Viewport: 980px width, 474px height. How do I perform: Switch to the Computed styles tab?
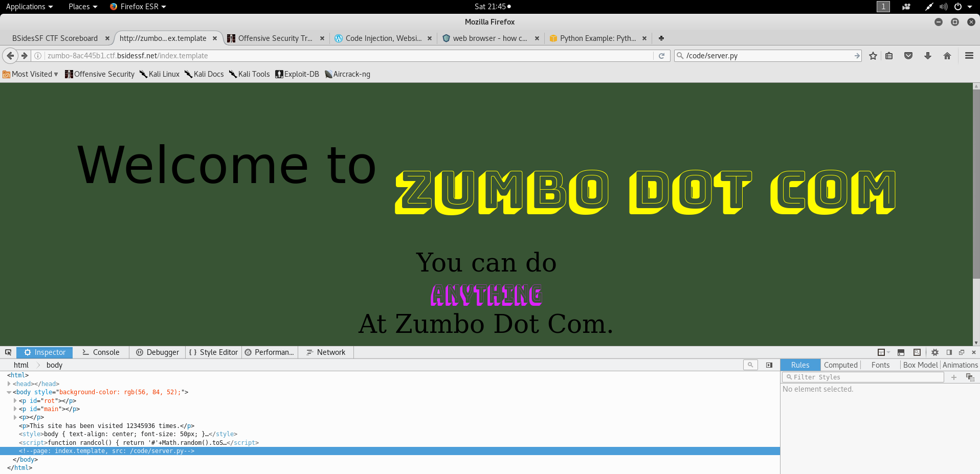(841, 365)
